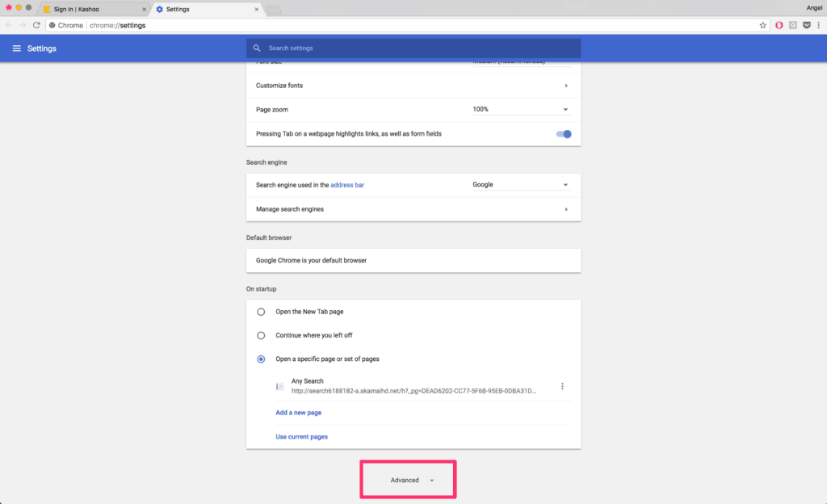Open a new tab with the tab-strip button
Viewport: 827px width, 504px height.
273,10
